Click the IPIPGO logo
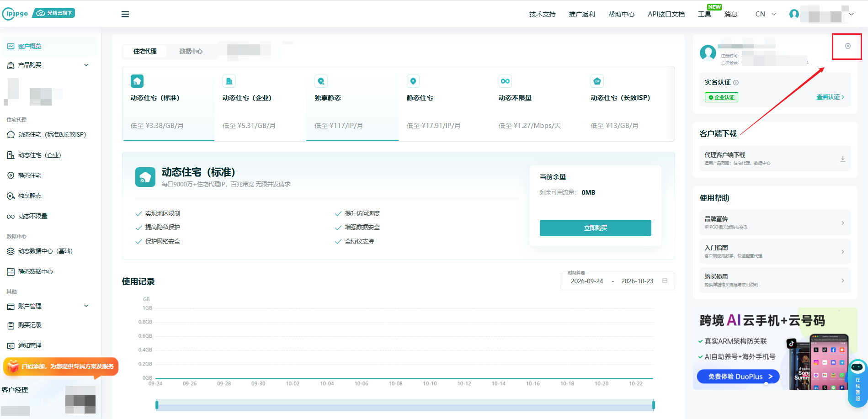 coord(16,14)
